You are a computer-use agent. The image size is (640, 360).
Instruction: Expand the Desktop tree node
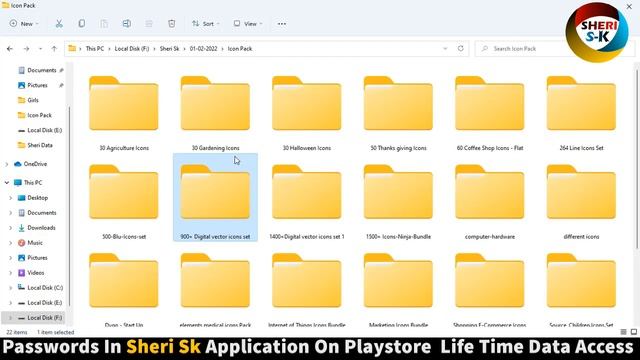(x=11, y=198)
